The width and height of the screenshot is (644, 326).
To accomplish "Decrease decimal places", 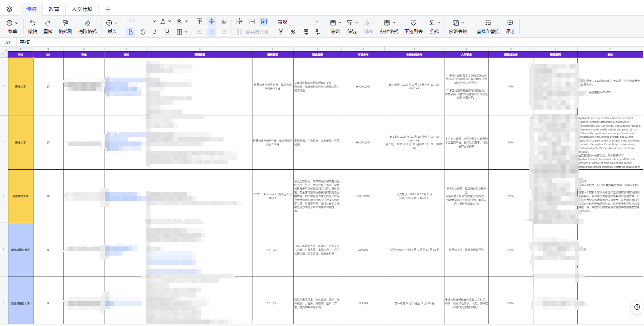I will tap(317, 32).
